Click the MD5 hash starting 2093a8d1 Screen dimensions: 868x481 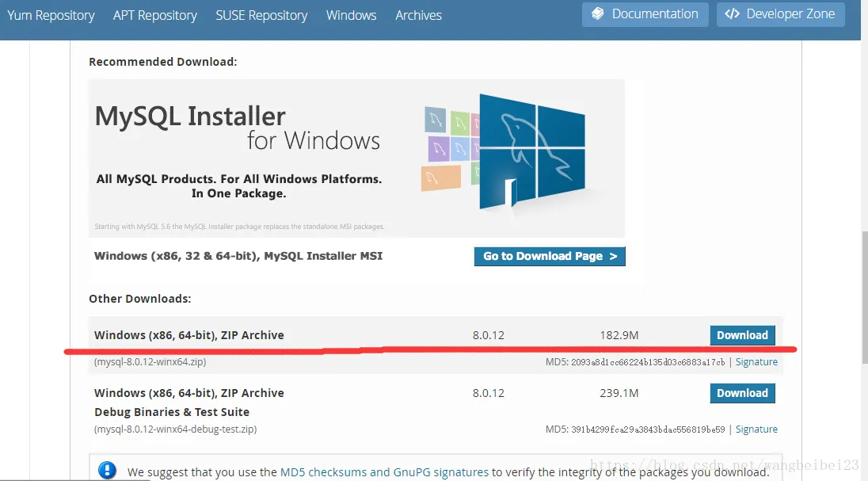click(648, 362)
